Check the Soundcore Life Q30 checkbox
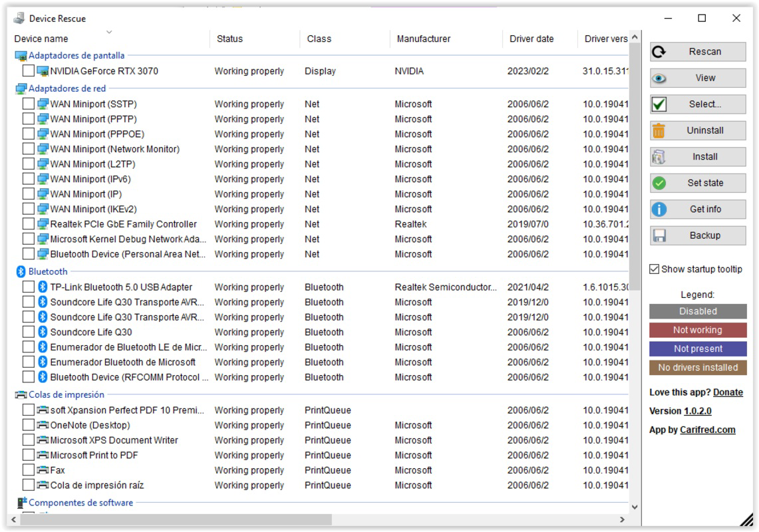Viewport: 759px width, 532px height. click(29, 332)
